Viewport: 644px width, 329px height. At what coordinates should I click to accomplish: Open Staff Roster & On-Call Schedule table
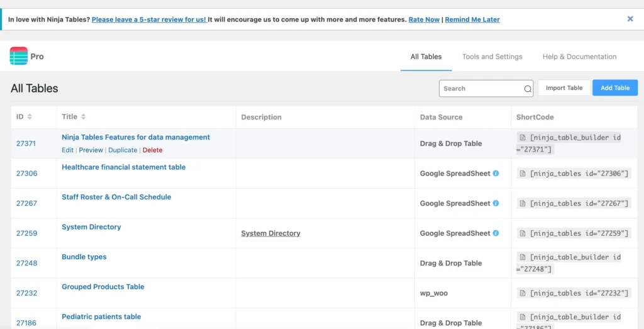pos(116,197)
